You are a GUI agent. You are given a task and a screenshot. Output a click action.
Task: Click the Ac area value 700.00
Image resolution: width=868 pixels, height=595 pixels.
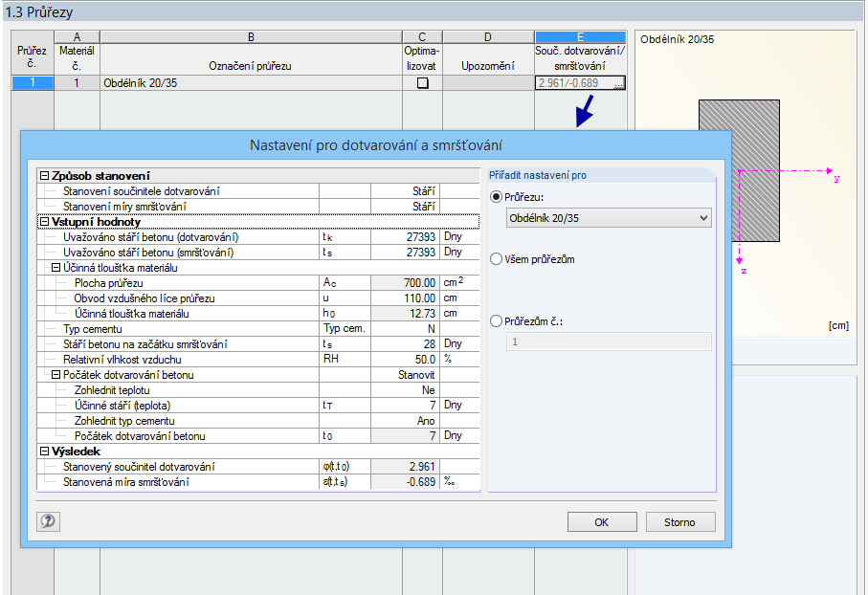pyautogui.click(x=405, y=283)
